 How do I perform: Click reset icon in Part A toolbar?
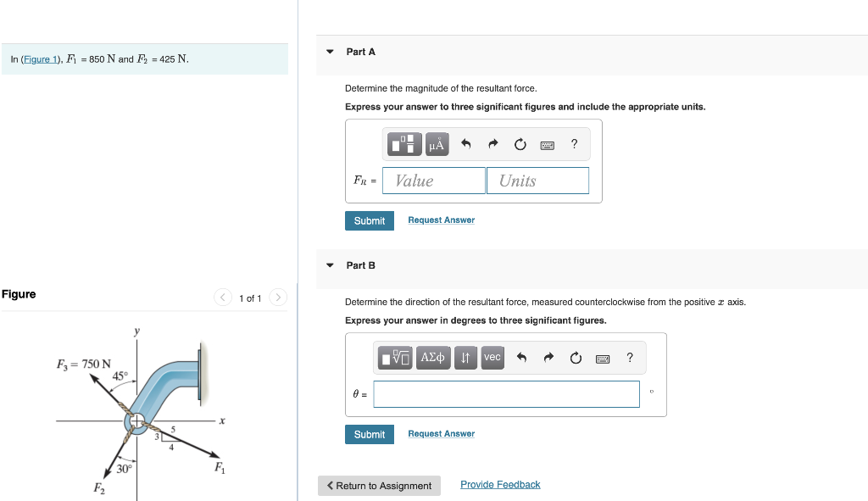(x=520, y=144)
